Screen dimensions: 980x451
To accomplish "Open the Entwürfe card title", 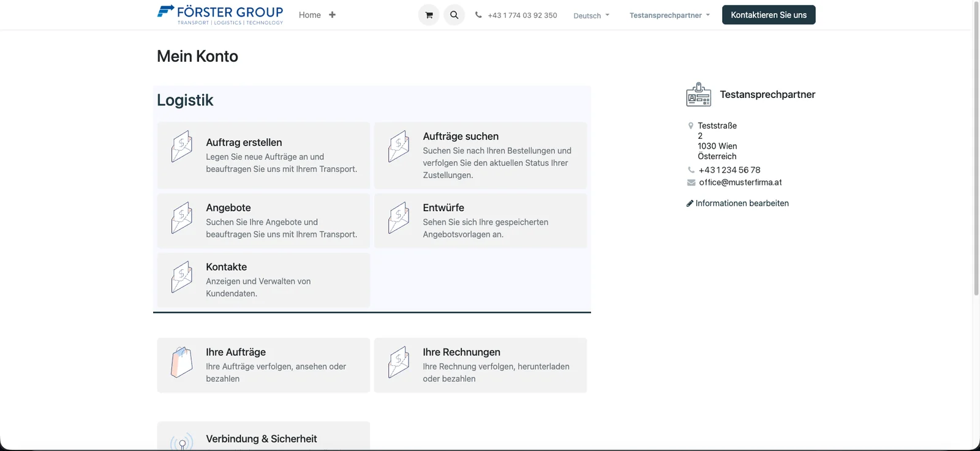I will click(443, 207).
